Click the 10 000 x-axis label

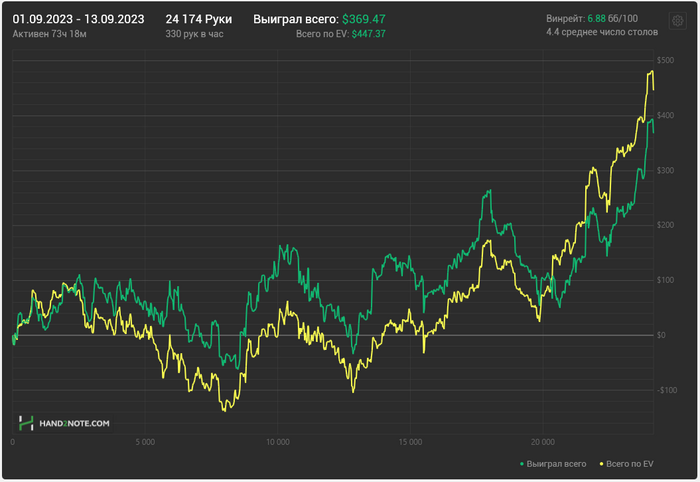tap(278, 442)
